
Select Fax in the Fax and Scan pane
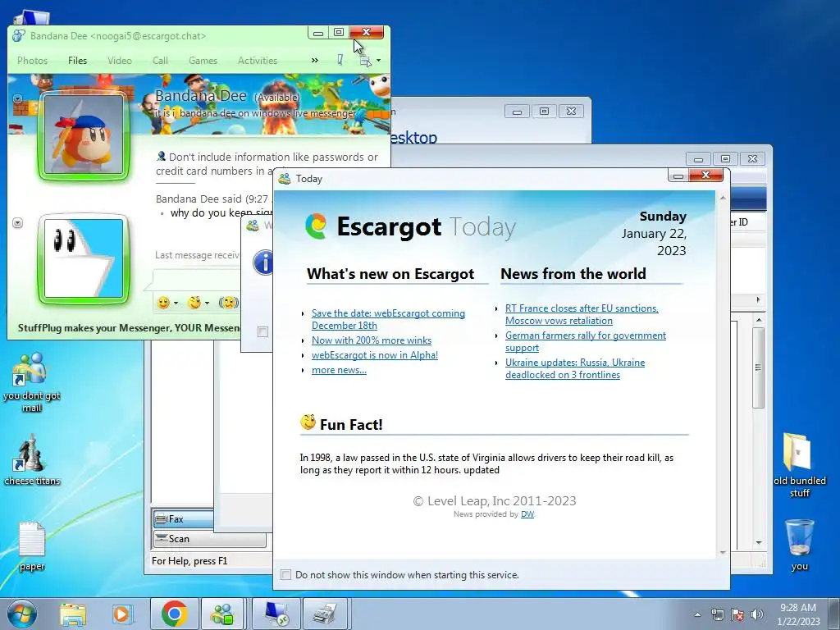(183, 519)
